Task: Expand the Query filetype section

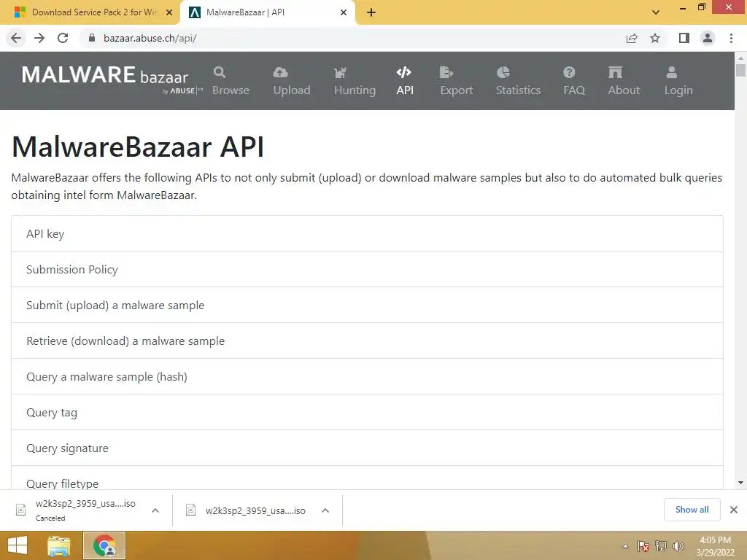Action: coord(368,478)
